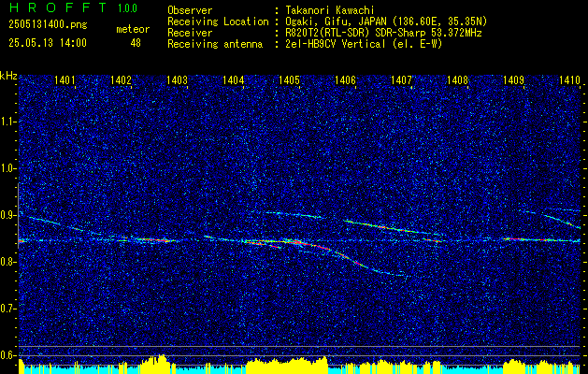The image size is (588, 374).
Task: Click the 1406 time marker
Action: [x=345, y=79]
